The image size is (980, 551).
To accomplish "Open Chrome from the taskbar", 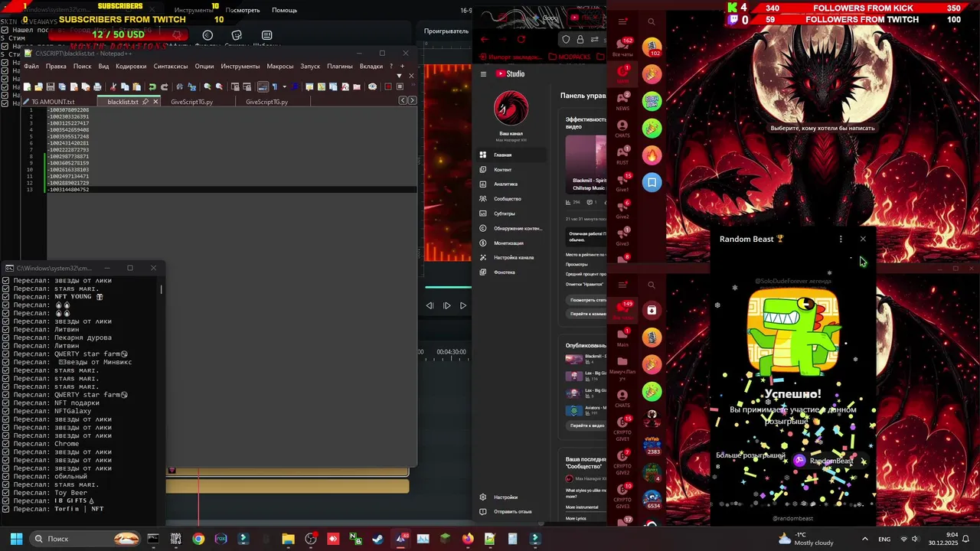I will (x=198, y=539).
